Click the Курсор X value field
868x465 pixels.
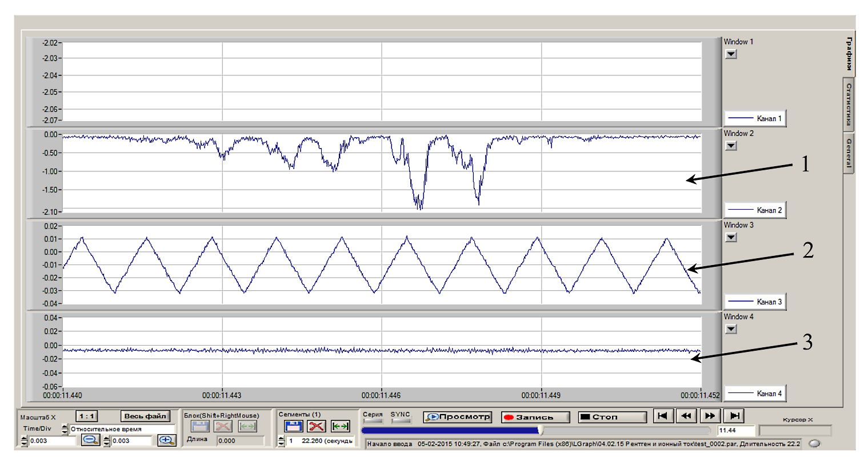pos(795,430)
